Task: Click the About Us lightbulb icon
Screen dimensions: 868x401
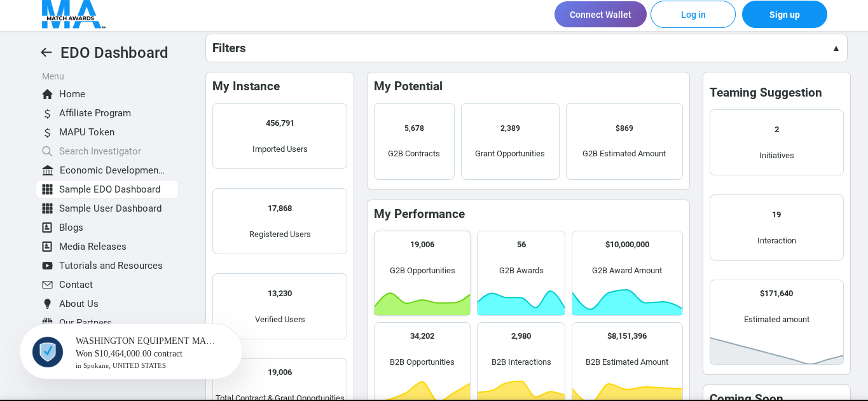Action: pos(48,304)
